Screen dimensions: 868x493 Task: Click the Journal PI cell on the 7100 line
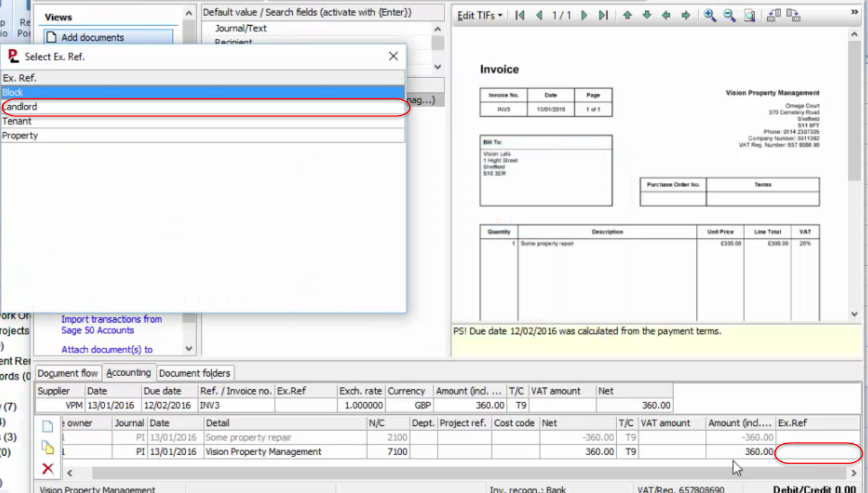(130, 452)
